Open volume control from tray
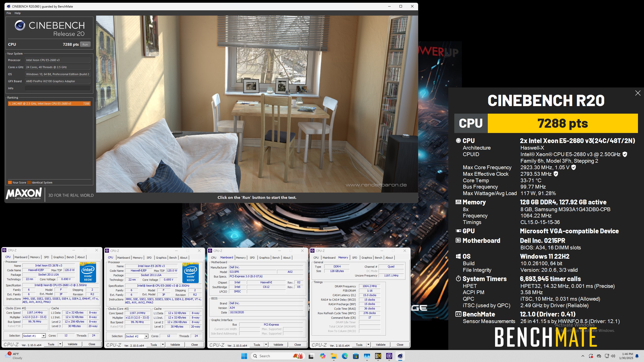The width and height of the screenshot is (644, 362). pos(613,356)
